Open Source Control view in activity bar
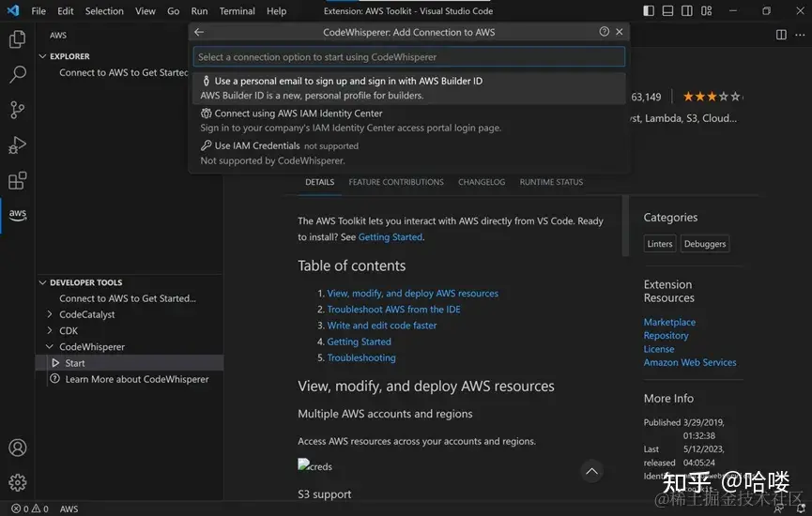812x516 pixels. pos(17,110)
